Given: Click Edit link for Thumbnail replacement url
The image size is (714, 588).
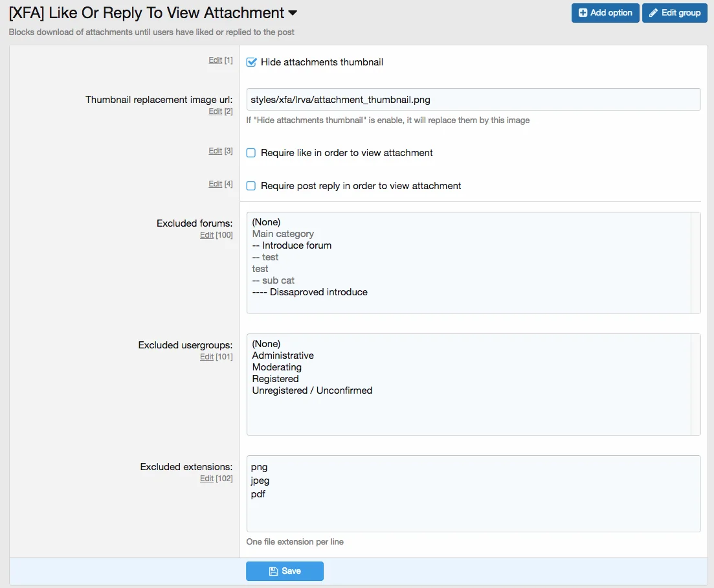Looking at the screenshot, I should [x=215, y=111].
